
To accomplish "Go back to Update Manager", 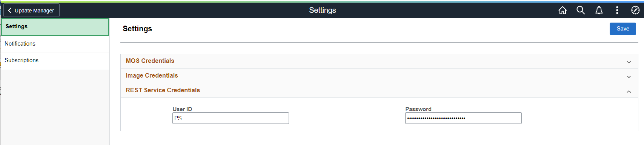I will point(31,11).
